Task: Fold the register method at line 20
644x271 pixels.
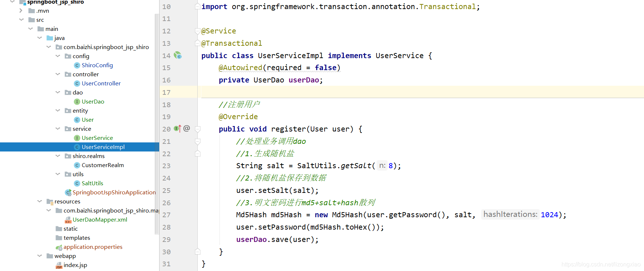Action: [x=198, y=129]
